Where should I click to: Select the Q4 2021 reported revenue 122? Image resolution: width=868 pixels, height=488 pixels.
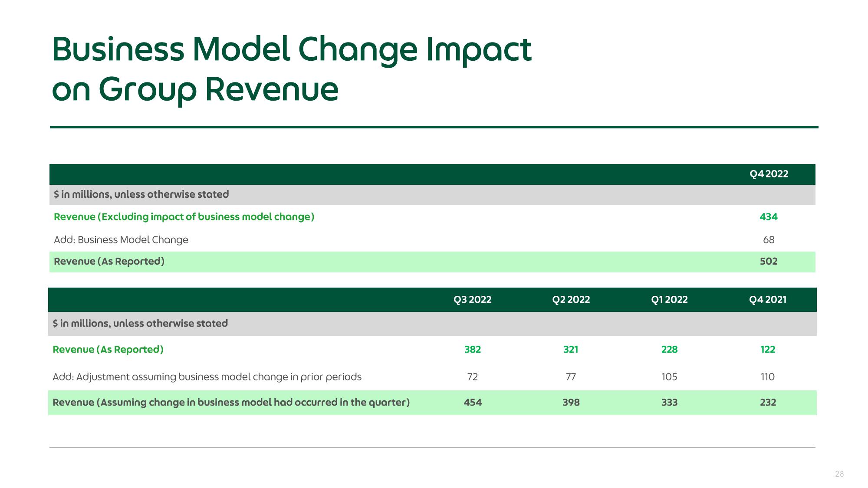[768, 350]
